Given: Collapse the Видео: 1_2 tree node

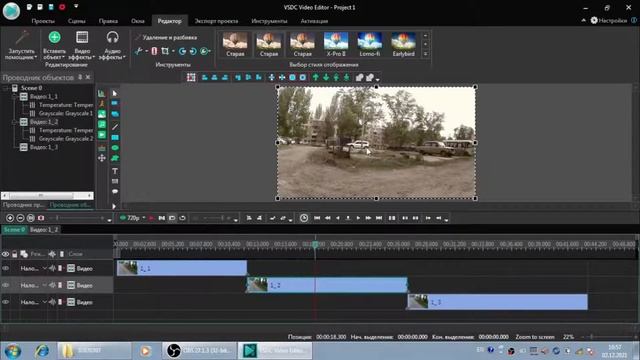Looking at the screenshot, I should 14,122.
